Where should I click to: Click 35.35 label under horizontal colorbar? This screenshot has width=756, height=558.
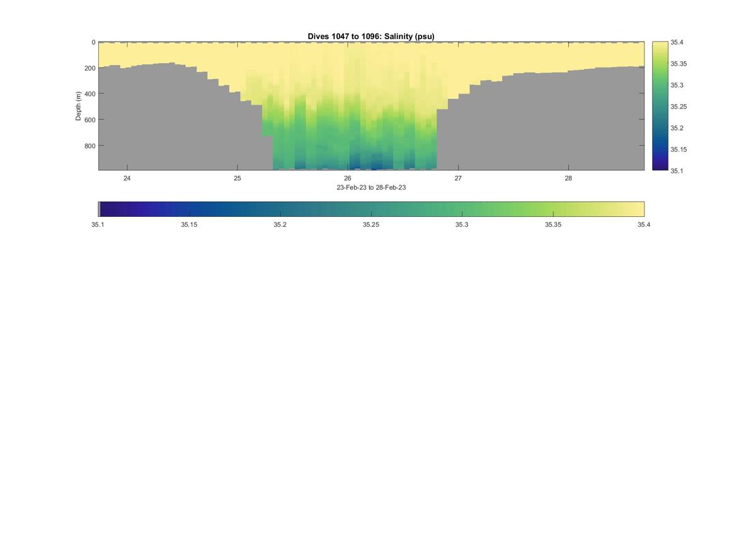coord(553,224)
